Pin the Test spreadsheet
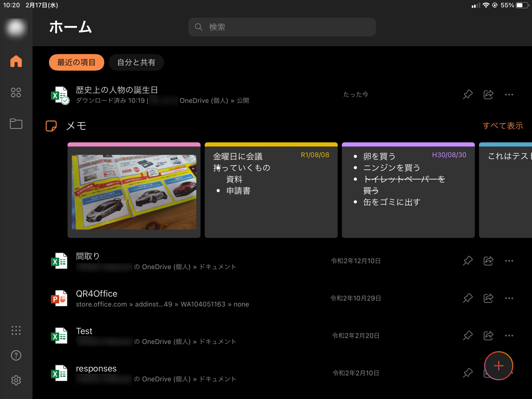The height and width of the screenshot is (399, 532). click(467, 335)
